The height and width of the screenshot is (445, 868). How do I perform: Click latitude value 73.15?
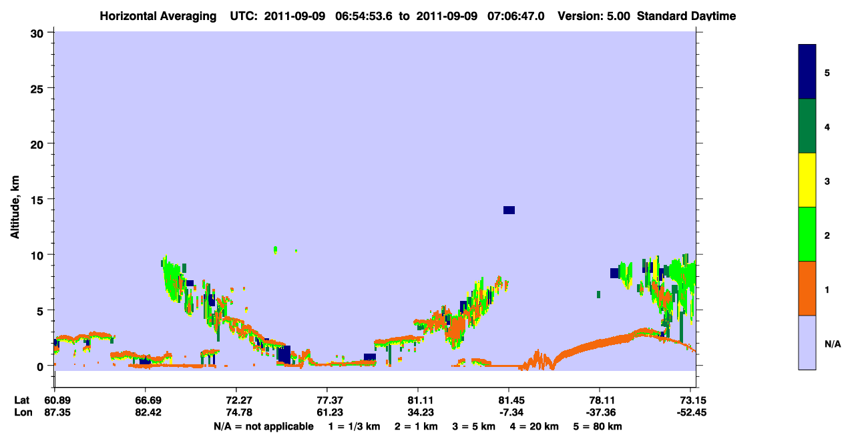click(694, 400)
